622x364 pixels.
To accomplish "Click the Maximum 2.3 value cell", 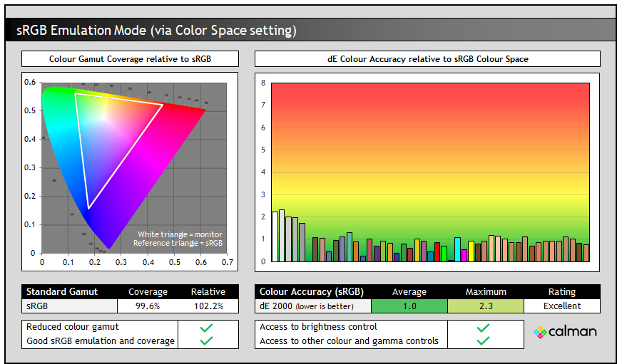I will 485,306.
